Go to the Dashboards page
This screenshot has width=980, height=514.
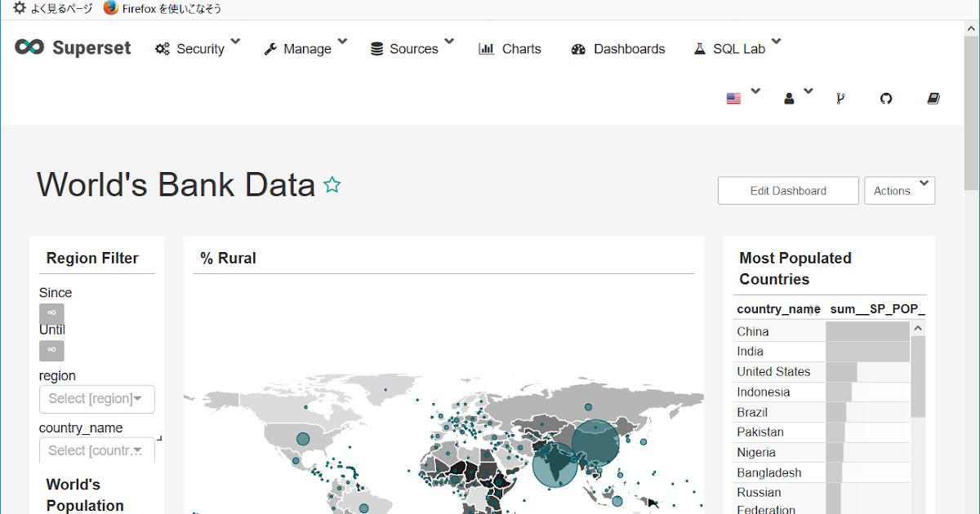[x=618, y=49]
